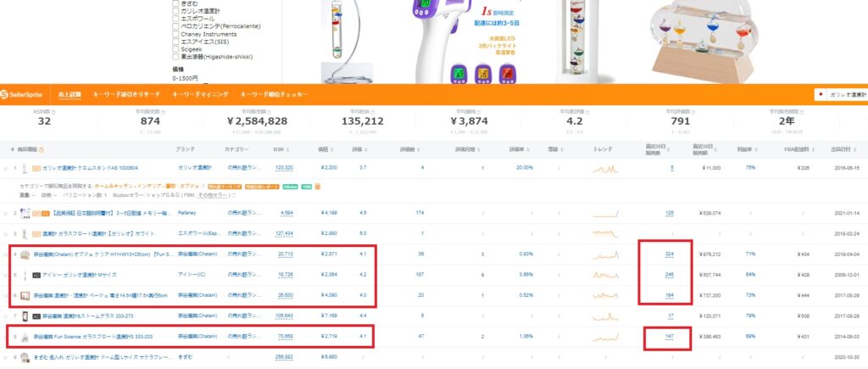868x369 pixels.
Task: Open the アイシー ガリレオ温度計 Mサイズ title link
Action: click(x=80, y=276)
